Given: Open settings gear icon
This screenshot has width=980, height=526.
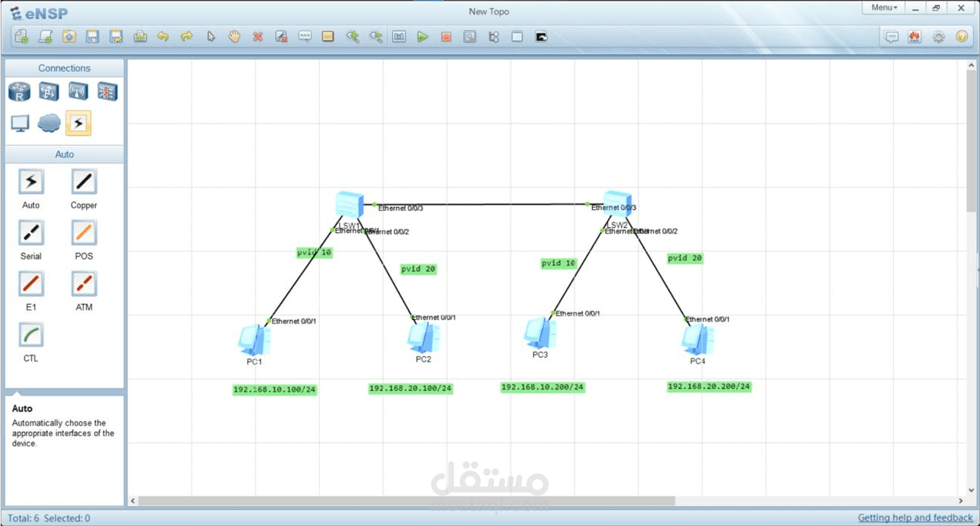Looking at the screenshot, I should (938, 37).
